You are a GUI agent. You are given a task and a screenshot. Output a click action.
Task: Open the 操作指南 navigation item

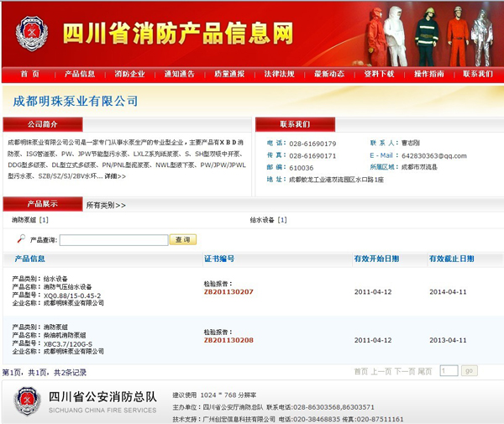[x=429, y=74]
